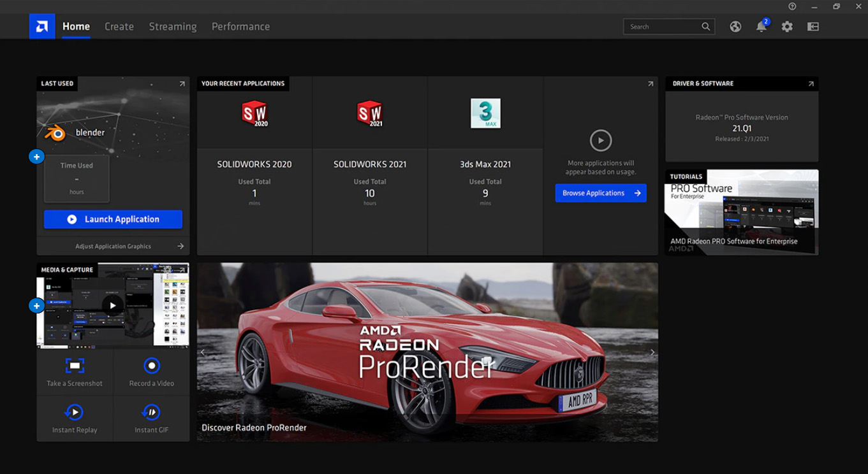Go to next ProRender banner slide
Screen dimensions: 868x474
point(652,352)
